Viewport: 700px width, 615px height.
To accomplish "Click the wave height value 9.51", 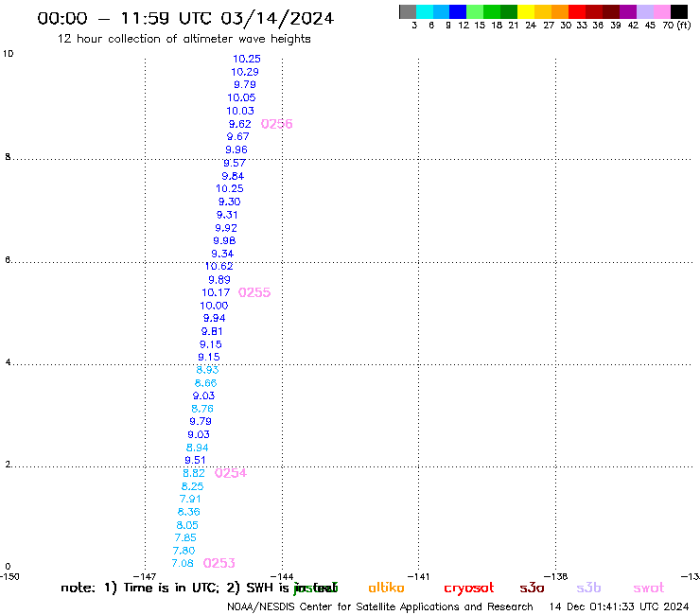I will pyautogui.click(x=195, y=461).
